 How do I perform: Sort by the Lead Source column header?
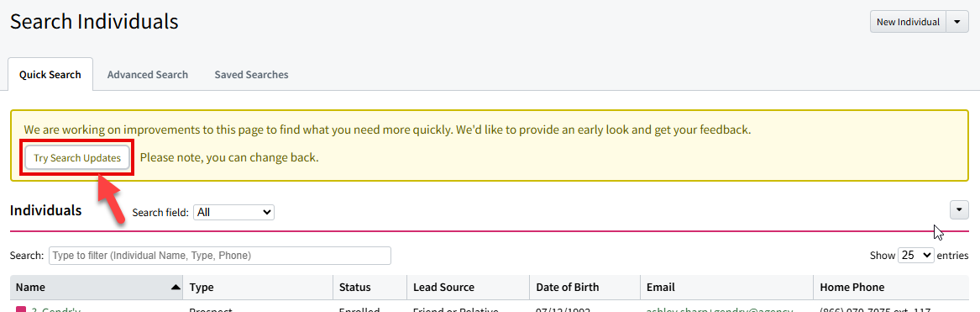coord(469,288)
